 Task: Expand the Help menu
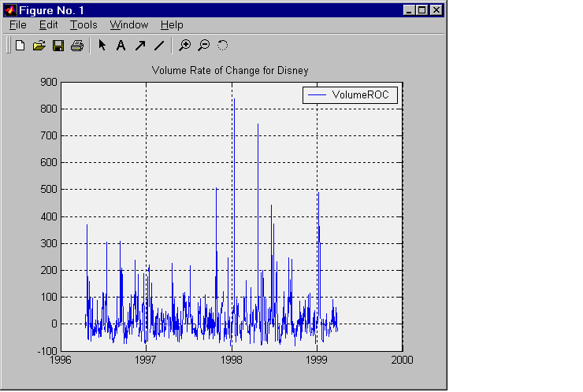[x=171, y=25]
